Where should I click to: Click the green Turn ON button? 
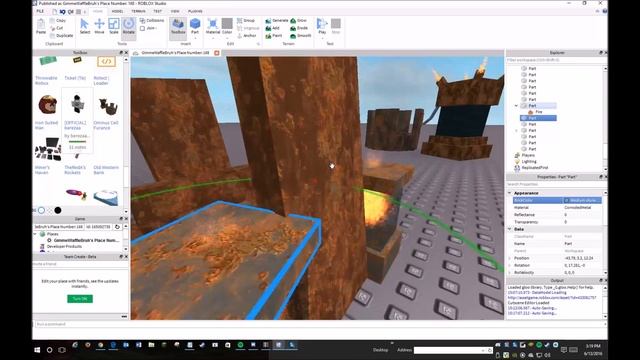(80, 299)
